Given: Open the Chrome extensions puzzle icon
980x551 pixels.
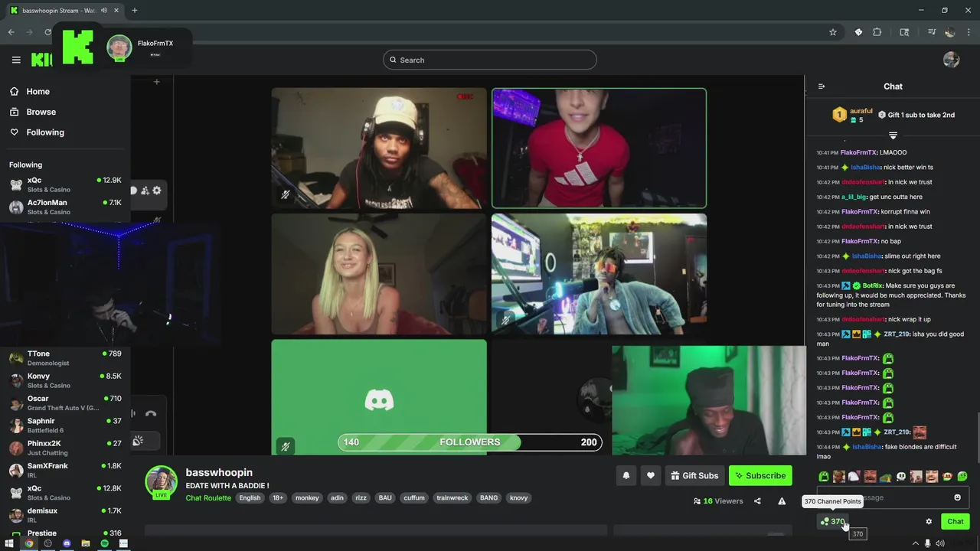Looking at the screenshot, I should coord(877,32).
